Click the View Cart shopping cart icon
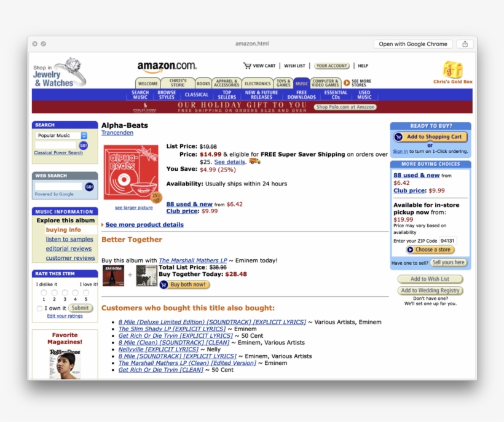 (x=247, y=66)
